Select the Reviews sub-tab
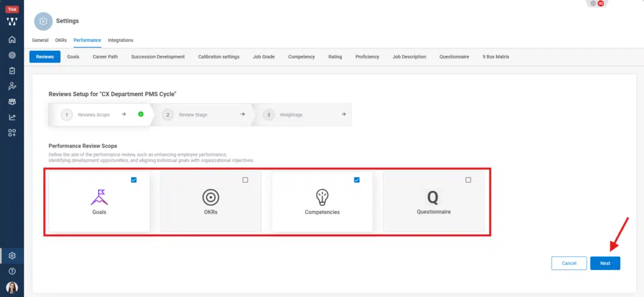644x297 pixels. [x=45, y=57]
